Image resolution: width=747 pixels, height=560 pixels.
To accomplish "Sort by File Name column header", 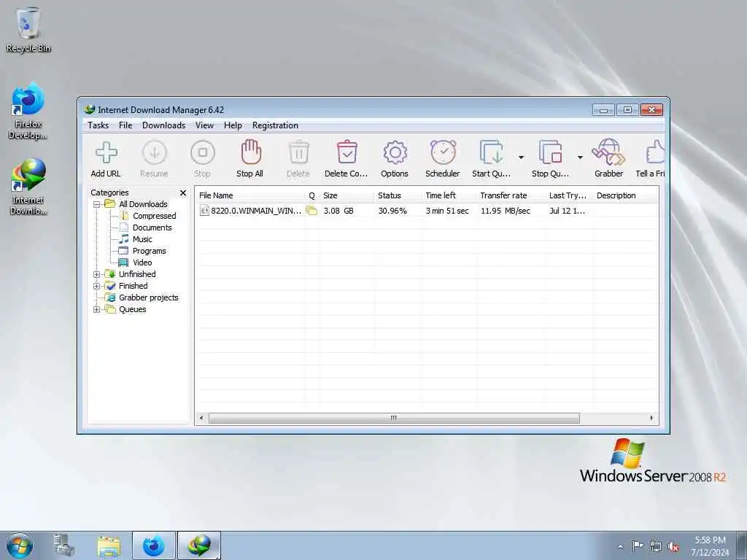I will click(250, 195).
